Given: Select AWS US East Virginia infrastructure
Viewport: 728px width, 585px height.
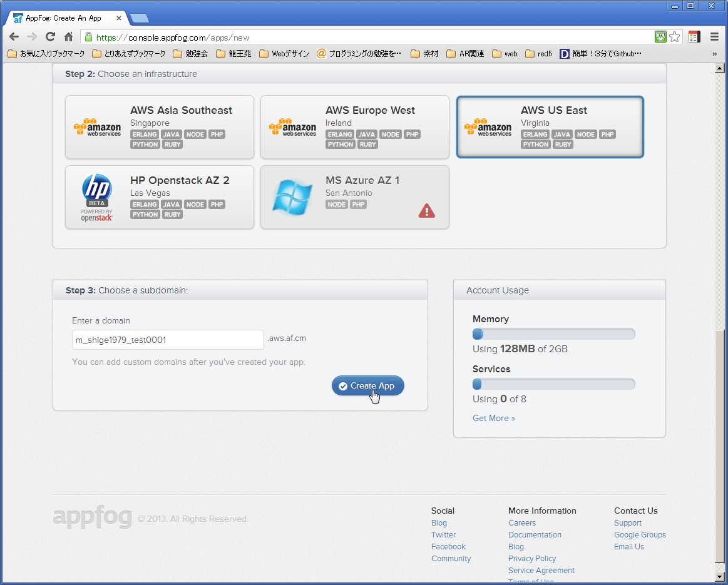Looking at the screenshot, I should click(x=550, y=127).
